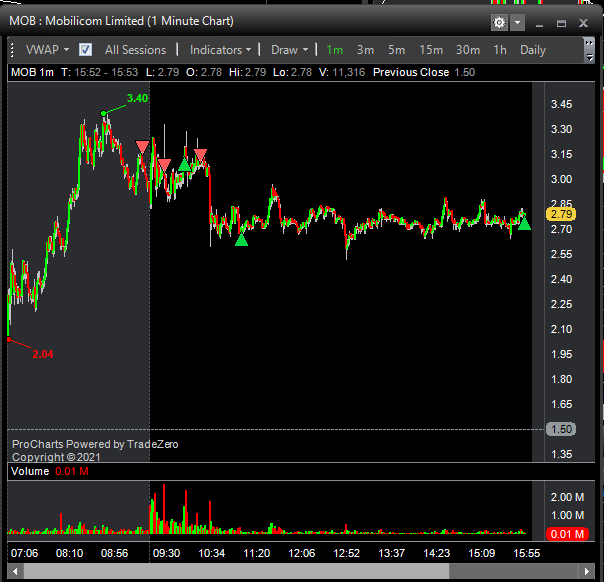Viewport: 604px width, 582px height.
Task: Click the V: 11,316 volume readout
Action: (342, 72)
